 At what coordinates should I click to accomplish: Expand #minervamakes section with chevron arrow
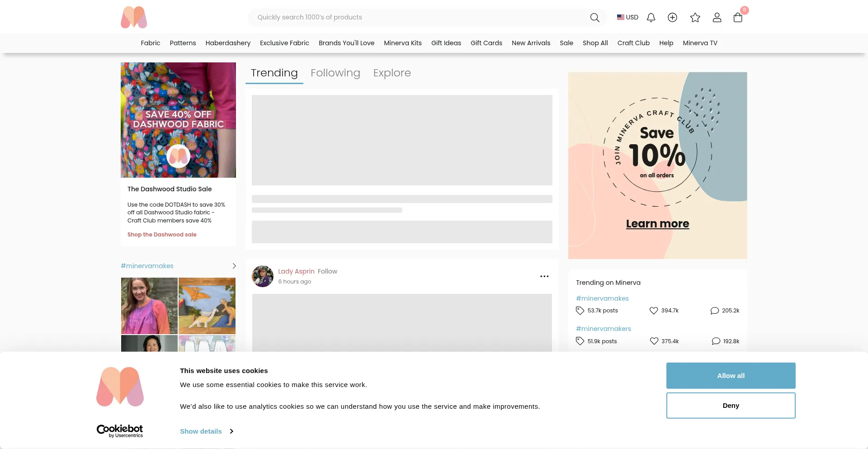point(234,266)
